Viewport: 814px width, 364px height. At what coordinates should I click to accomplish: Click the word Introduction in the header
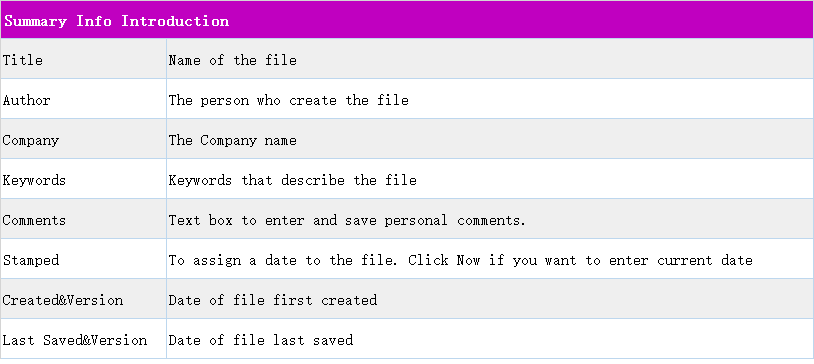175,21
